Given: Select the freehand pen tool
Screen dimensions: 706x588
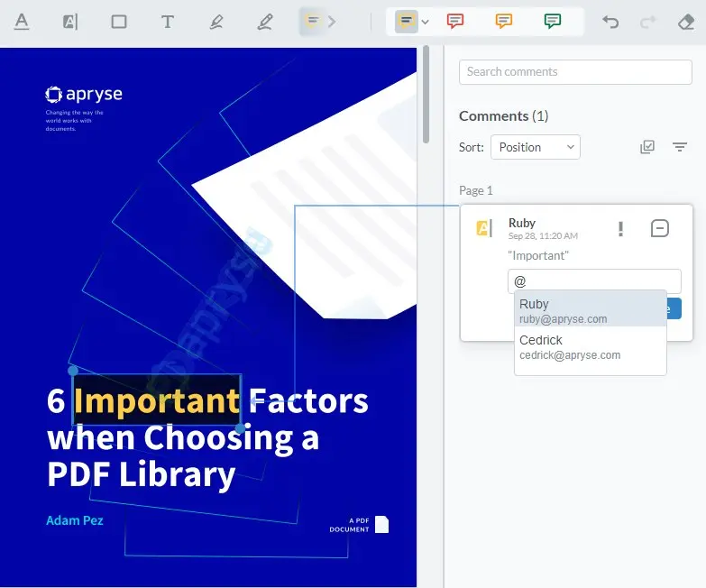Looking at the screenshot, I should pos(265,21).
